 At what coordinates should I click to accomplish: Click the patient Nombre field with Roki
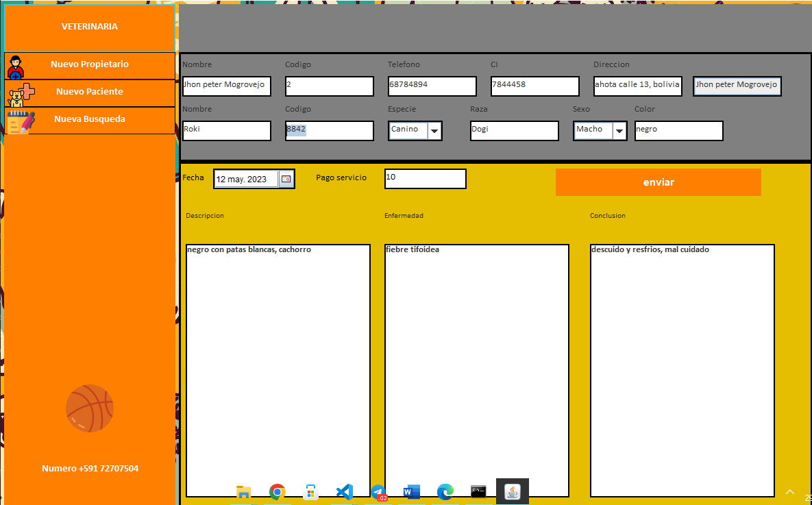click(227, 131)
